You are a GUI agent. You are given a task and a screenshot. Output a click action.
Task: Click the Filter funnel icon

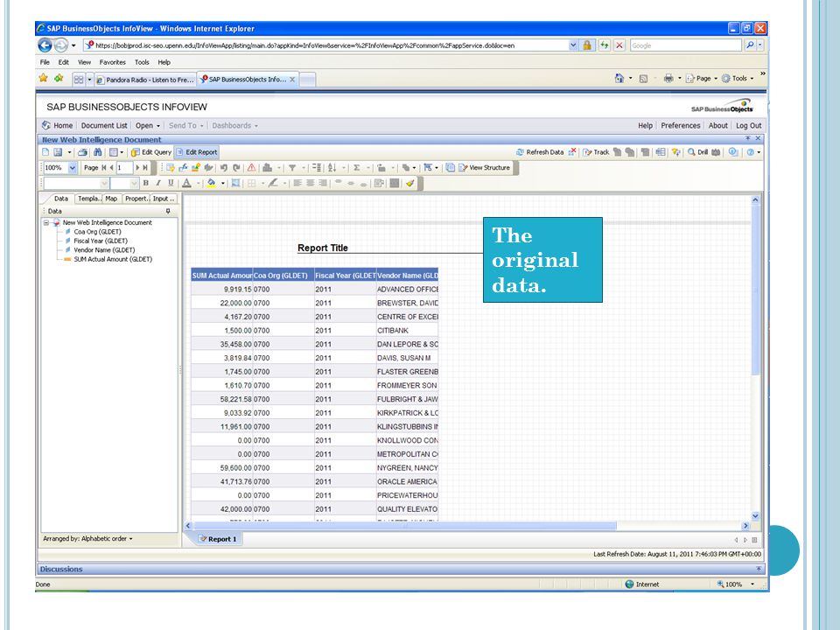tap(292, 168)
